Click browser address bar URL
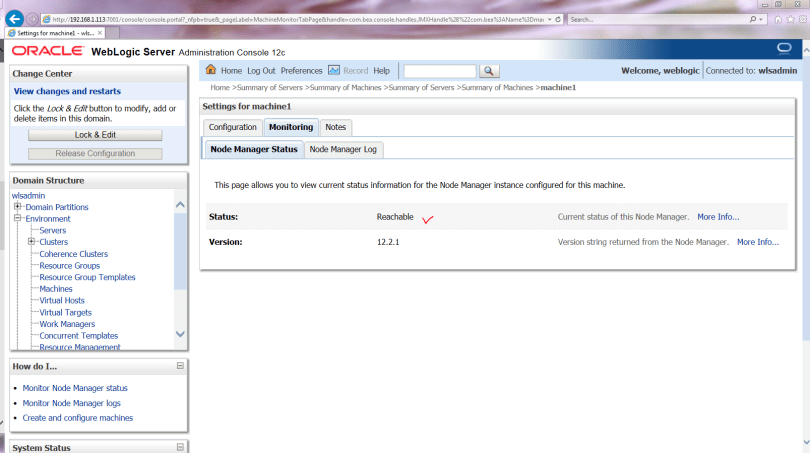810x453 pixels. (x=297, y=19)
